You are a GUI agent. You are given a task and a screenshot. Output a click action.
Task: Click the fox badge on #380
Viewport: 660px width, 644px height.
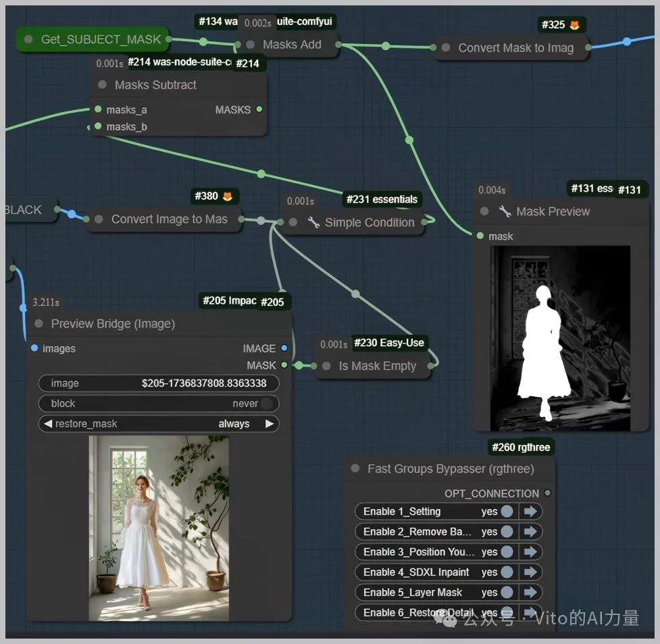[x=227, y=196]
